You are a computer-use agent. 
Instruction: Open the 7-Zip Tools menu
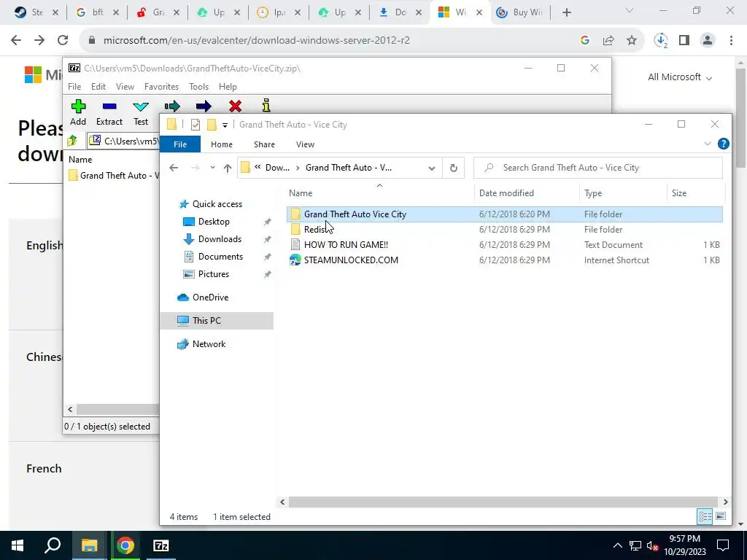coord(198,87)
